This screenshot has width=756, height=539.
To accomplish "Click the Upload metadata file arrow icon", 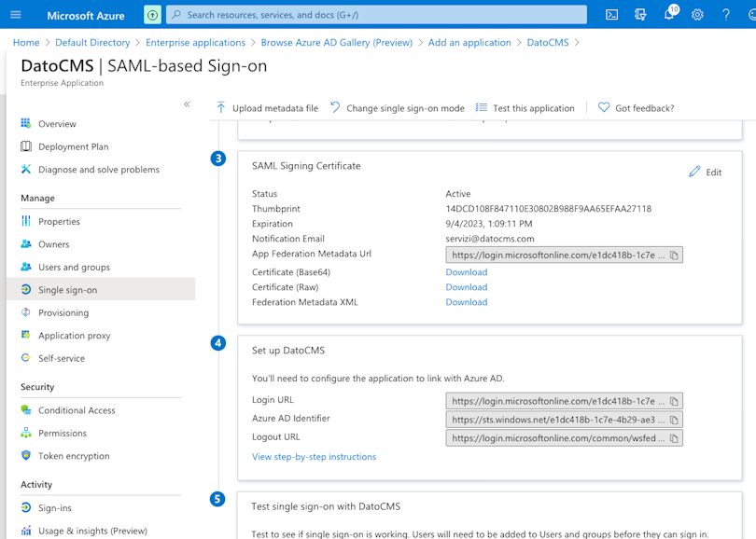I will coord(221,107).
